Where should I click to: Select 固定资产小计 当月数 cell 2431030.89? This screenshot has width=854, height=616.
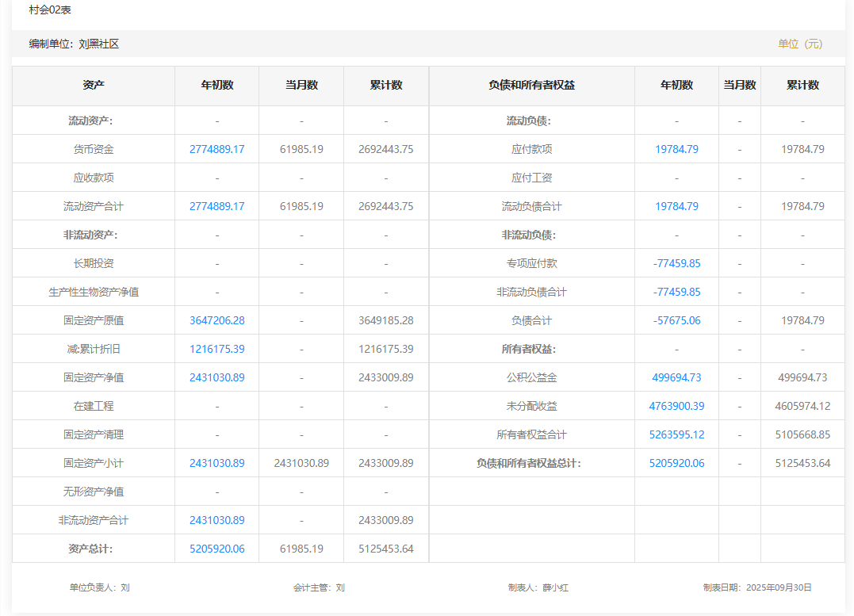[301, 463]
